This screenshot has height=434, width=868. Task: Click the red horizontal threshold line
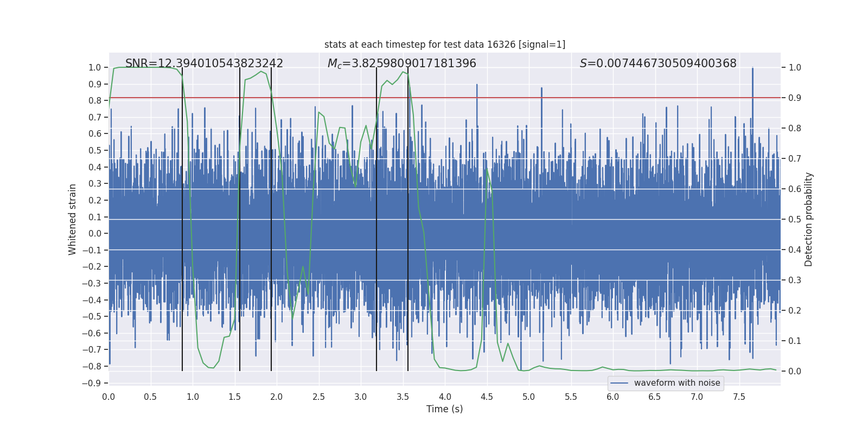(445, 98)
